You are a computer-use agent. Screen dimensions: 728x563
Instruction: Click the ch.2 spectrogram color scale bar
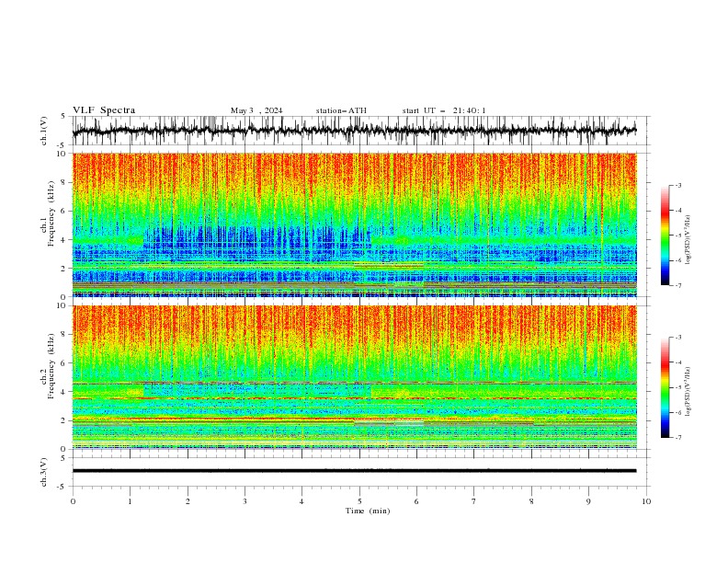coord(665,387)
